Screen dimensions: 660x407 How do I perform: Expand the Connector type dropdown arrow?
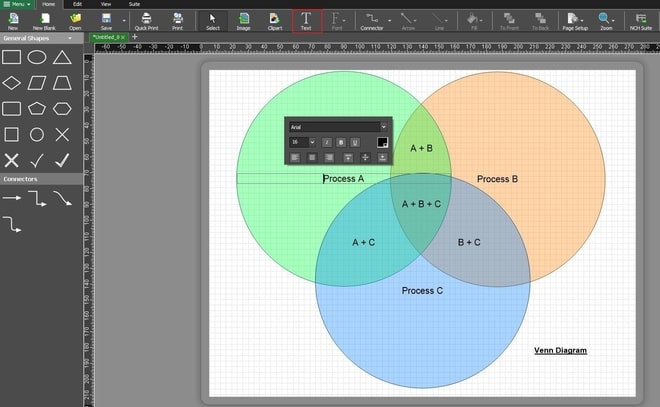389,20
